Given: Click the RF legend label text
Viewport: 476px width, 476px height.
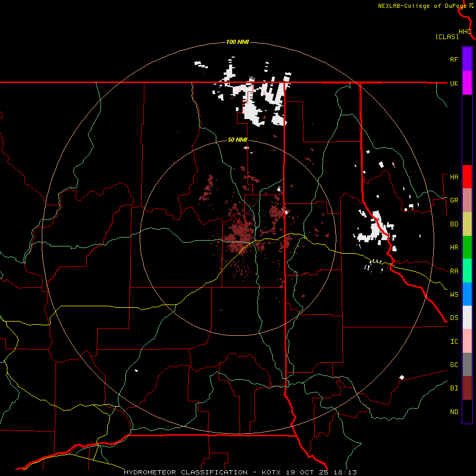Looking at the screenshot, I should 454,59.
